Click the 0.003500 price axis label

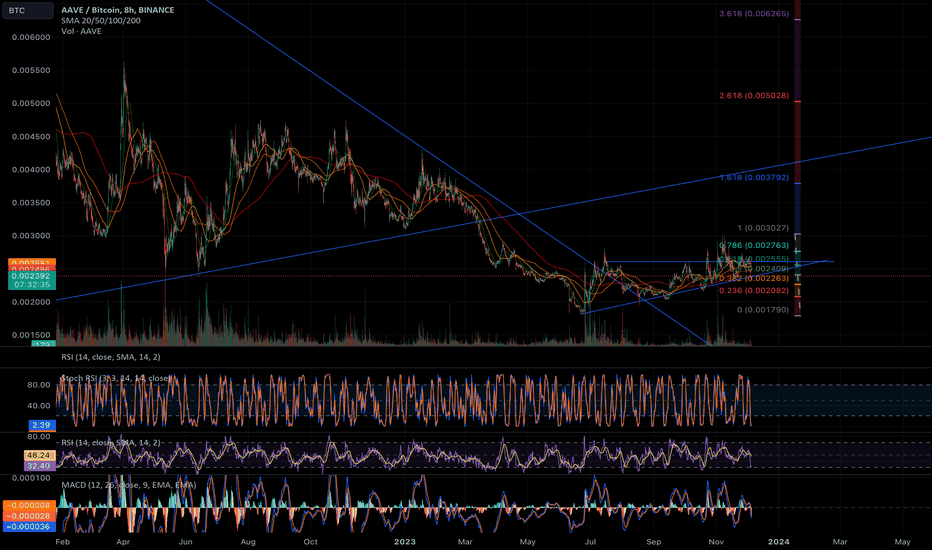pyautogui.click(x=31, y=203)
